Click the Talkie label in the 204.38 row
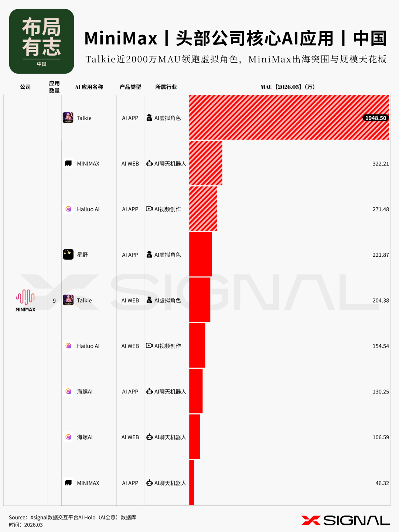Viewport: 399px width, 532px height. [84, 300]
